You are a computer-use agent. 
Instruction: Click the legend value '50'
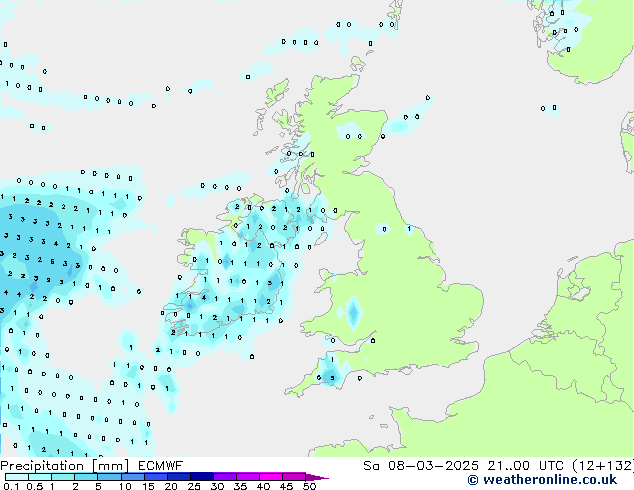pyautogui.click(x=309, y=486)
